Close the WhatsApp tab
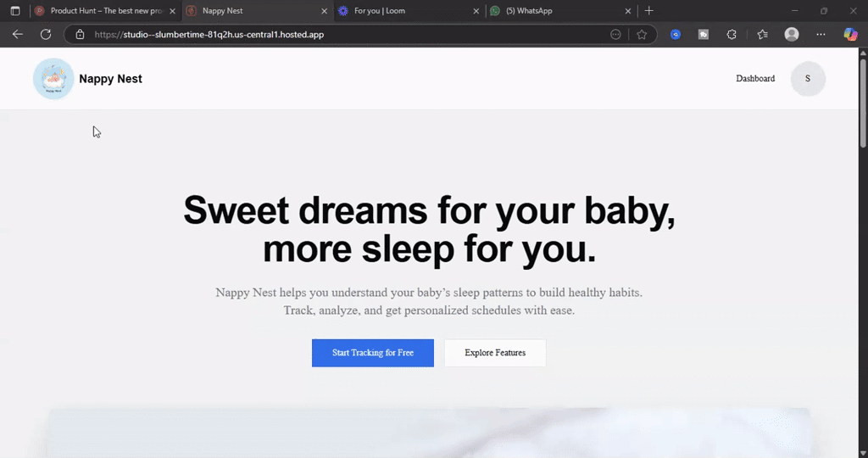The width and height of the screenshot is (868, 458). click(x=628, y=11)
